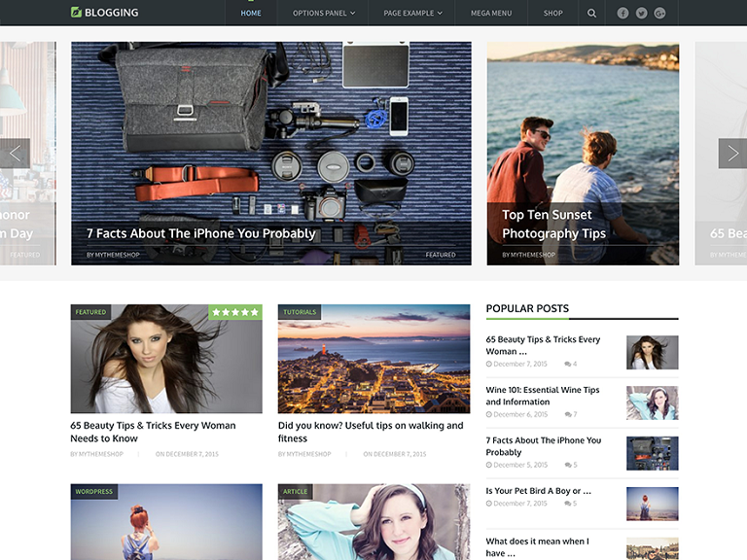Expand the Options Panel dropdown menu

point(324,14)
